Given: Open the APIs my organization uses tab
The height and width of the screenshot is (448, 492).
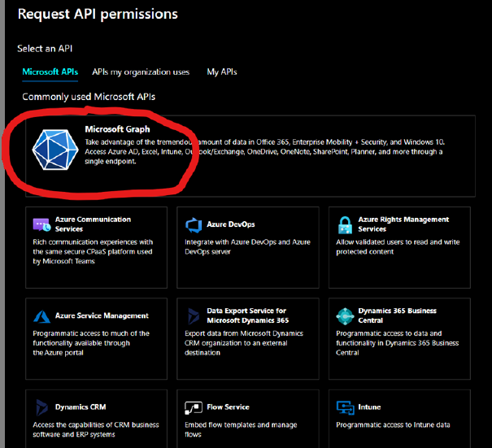Looking at the screenshot, I should point(141,72).
